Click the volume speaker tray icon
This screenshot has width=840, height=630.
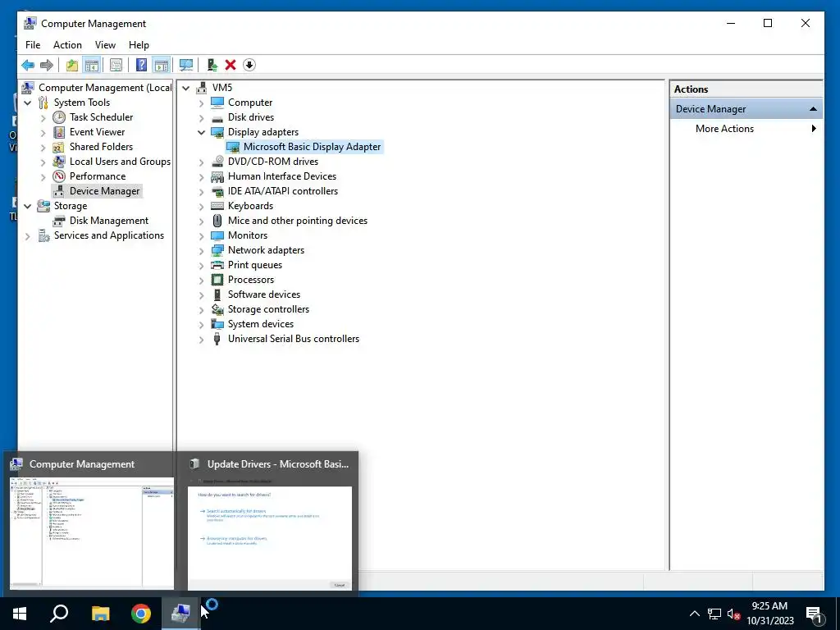click(733, 614)
